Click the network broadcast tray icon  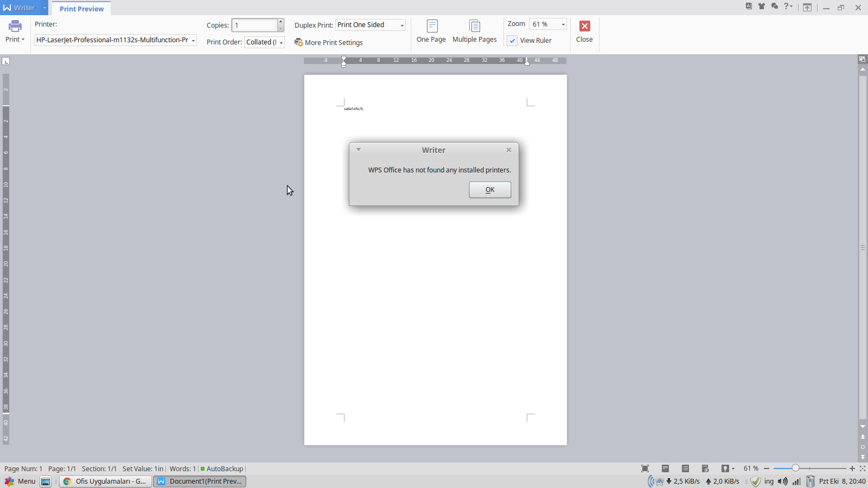pyautogui.click(x=655, y=481)
